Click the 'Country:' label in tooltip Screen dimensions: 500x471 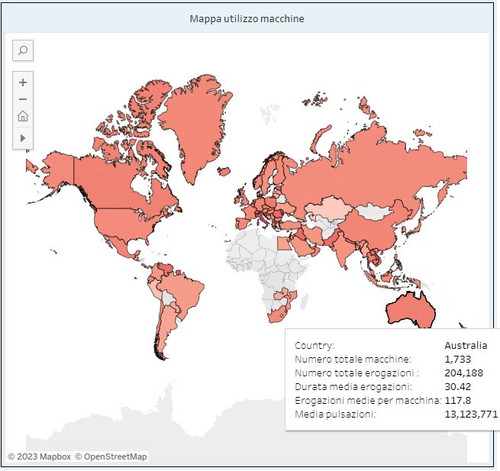pyautogui.click(x=314, y=345)
